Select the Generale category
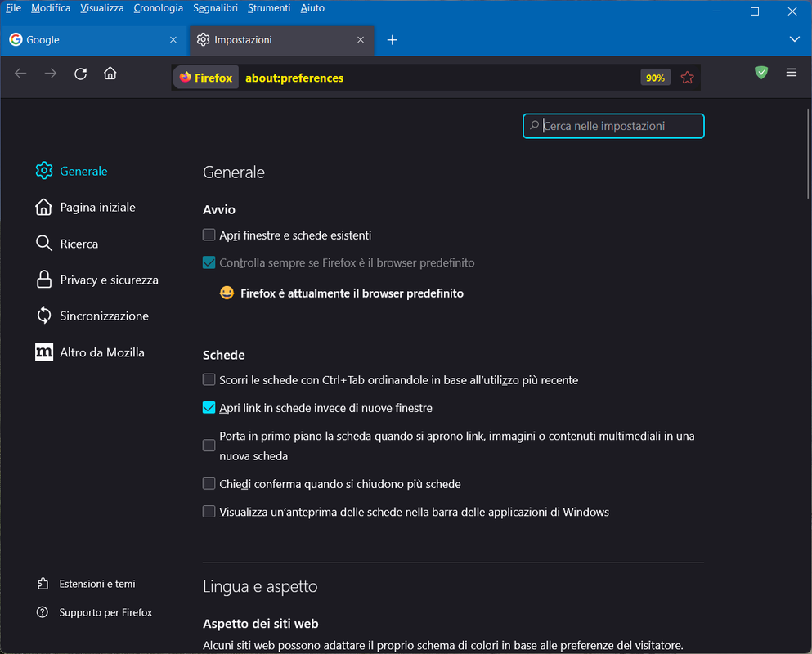This screenshot has height=654, width=812. [72, 171]
